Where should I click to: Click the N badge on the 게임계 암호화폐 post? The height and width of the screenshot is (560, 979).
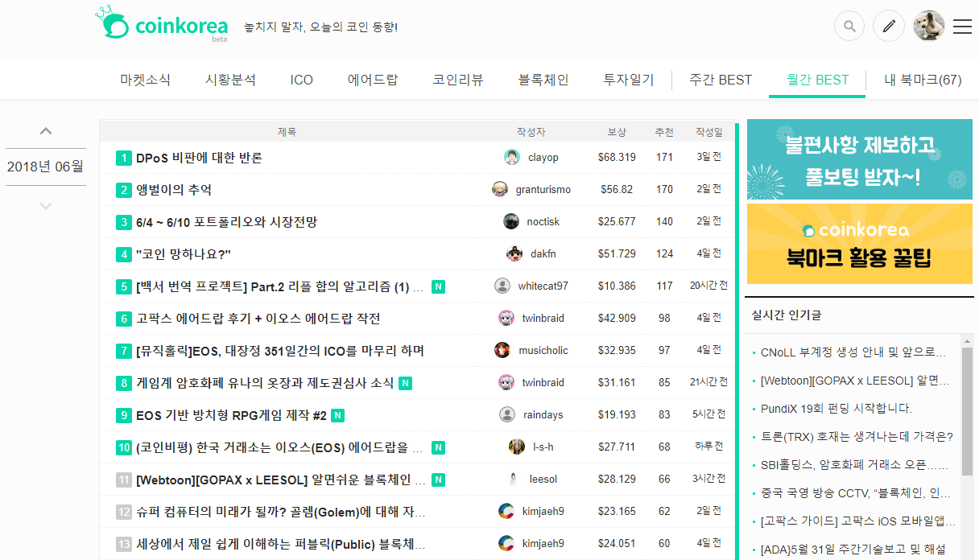(405, 383)
